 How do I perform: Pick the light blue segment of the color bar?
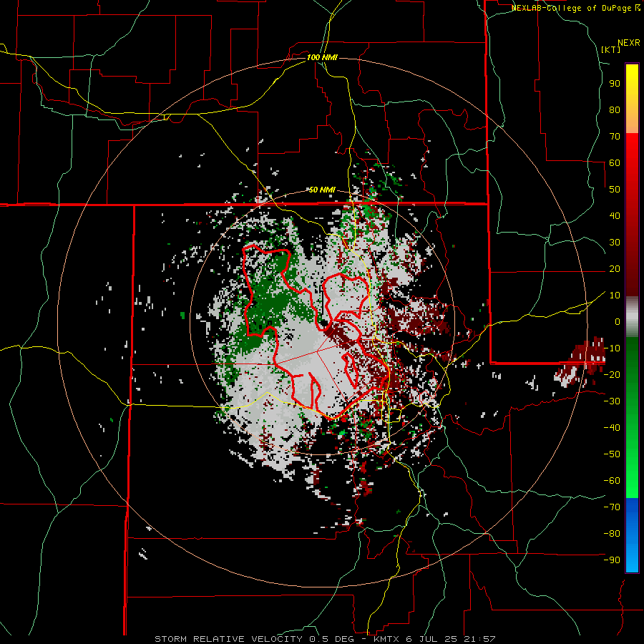[x=632, y=560]
